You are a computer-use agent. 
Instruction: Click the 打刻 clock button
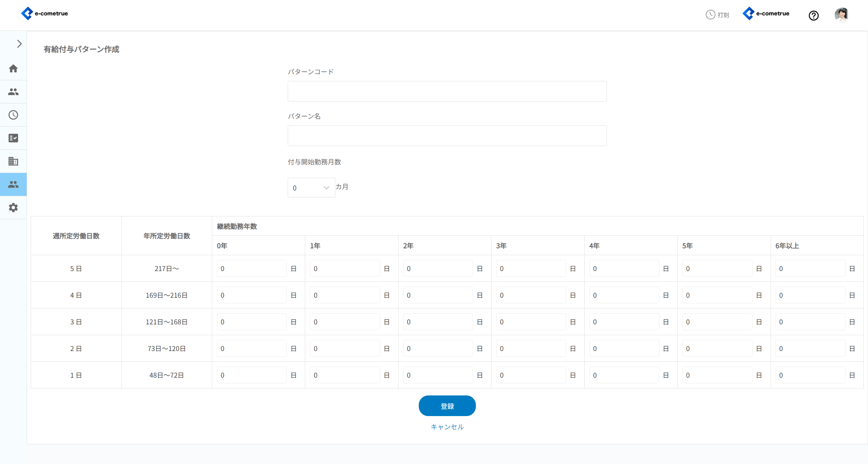tap(717, 15)
